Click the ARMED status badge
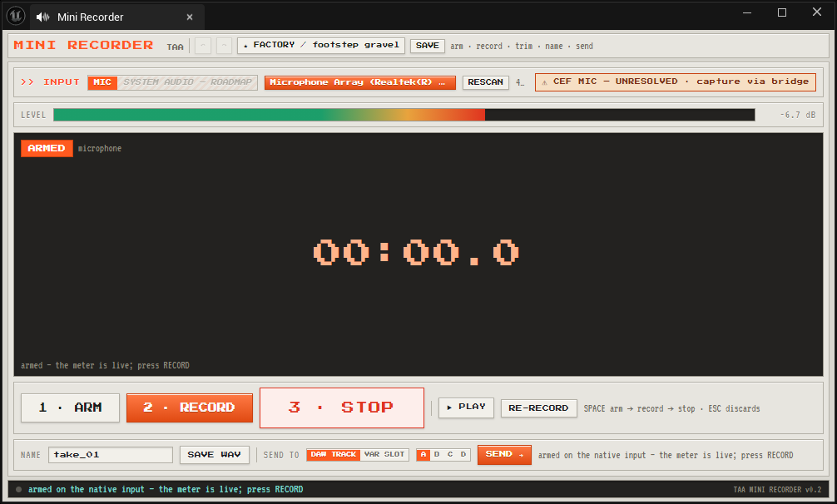 tap(47, 148)
